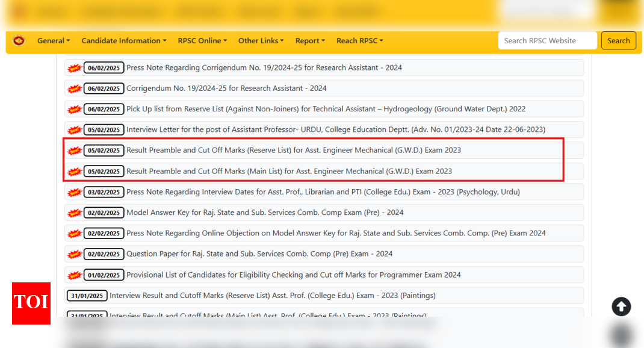This screenshot has width=644, height=348.
Task: Click the TOI red logo
Action: coord(31,303)
